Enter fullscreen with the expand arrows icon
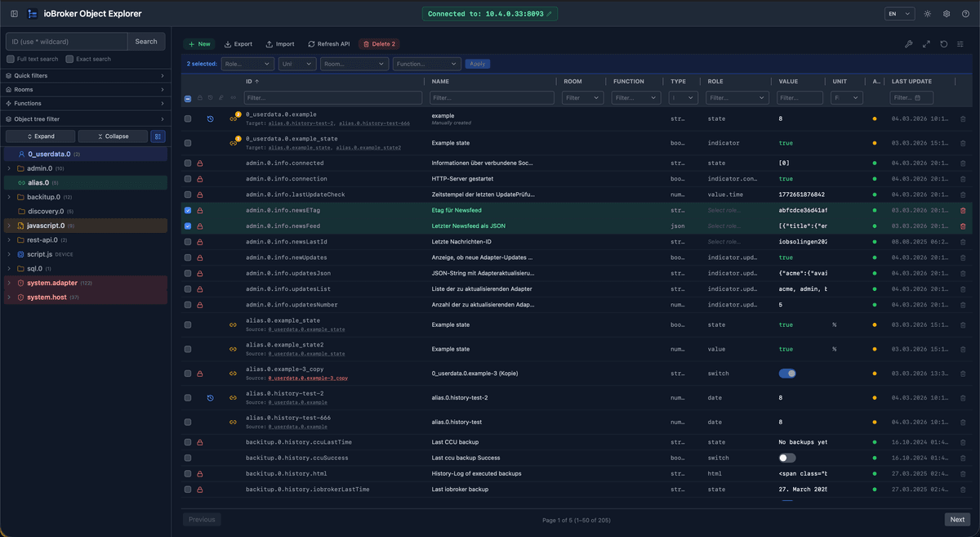The height and width of the screenshot is (537, 980). coord(926,44)
